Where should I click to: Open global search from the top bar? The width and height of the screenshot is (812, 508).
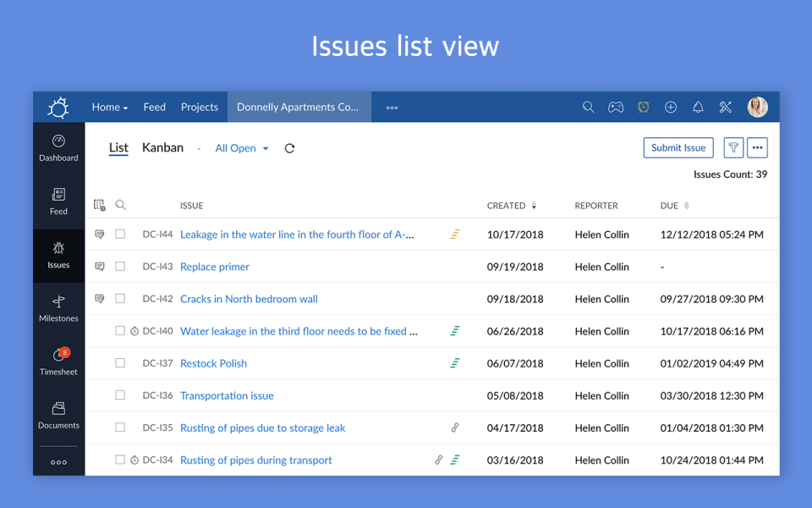pyautogui.click(x=588, y=107)
